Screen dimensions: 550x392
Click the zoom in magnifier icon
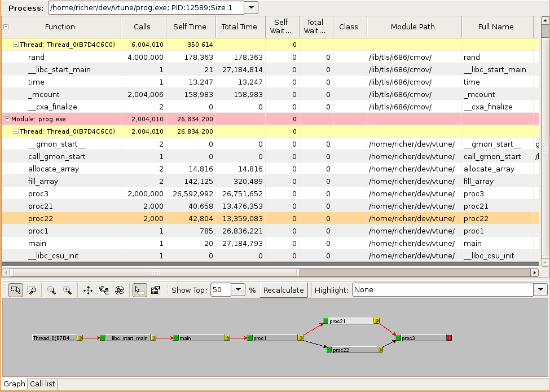(68, 290)
